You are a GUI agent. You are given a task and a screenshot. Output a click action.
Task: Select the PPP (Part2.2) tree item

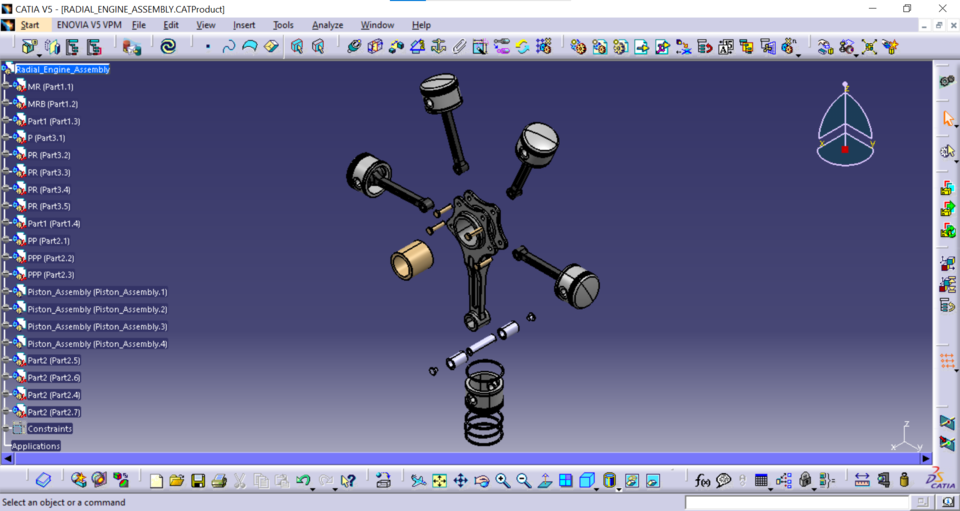tap(50, 258)
